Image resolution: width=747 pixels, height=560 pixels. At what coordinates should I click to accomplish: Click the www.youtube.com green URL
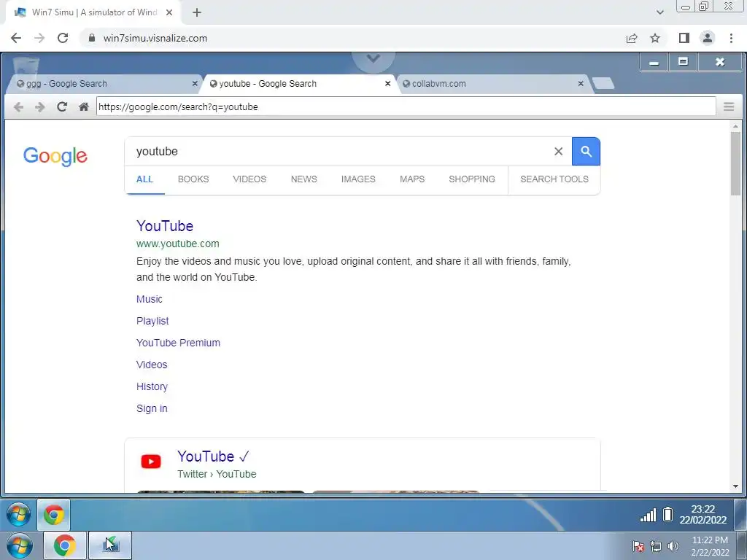click(178, 244)
